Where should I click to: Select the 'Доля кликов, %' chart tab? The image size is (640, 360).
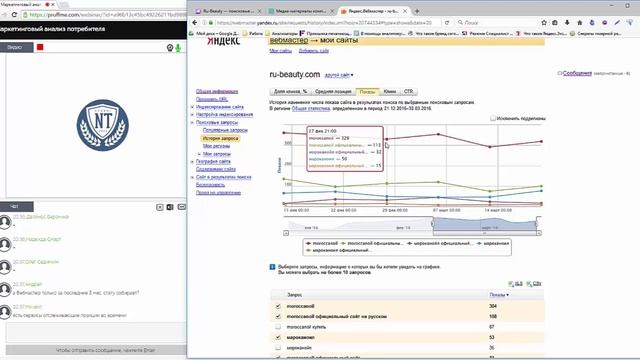point(290,91)
